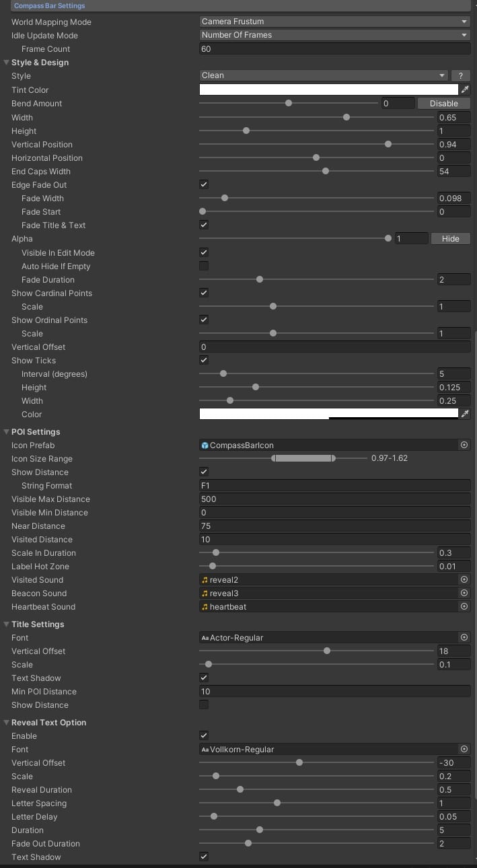Screen dimensions: 477x868
Task: Click the Visible Max Distance input field
Action: tap(334, 499)
